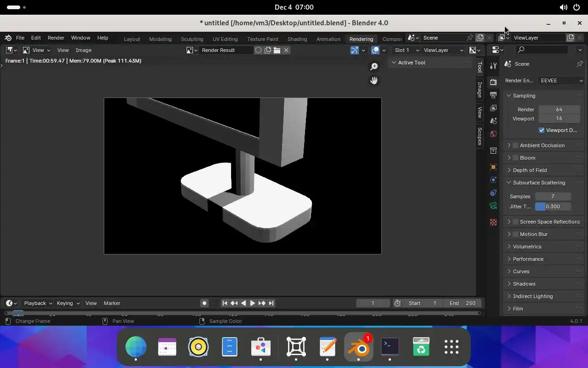Screen dimensions: 588x368
Task: Select the Scopes sidebar tab
Action: coord(480,136)
